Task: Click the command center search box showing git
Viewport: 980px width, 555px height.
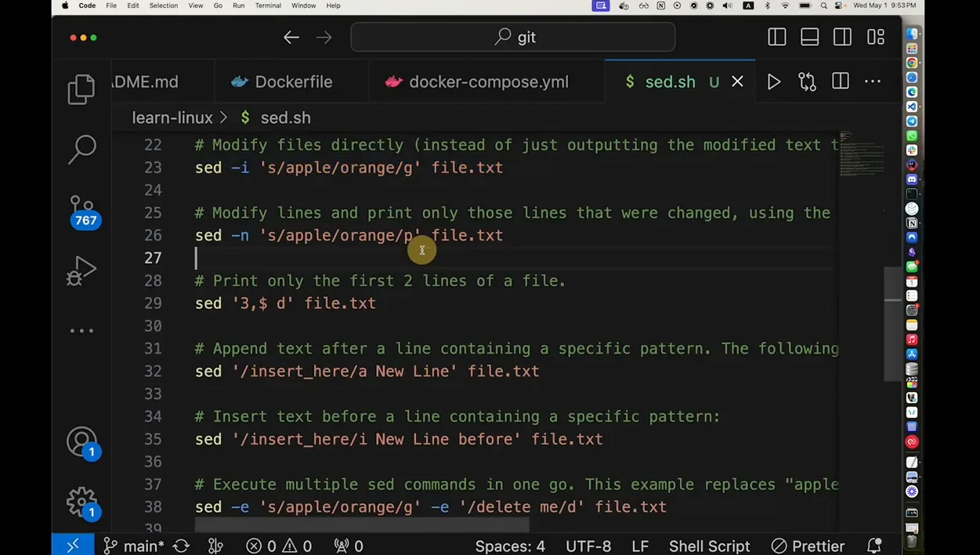Action: 513,37
